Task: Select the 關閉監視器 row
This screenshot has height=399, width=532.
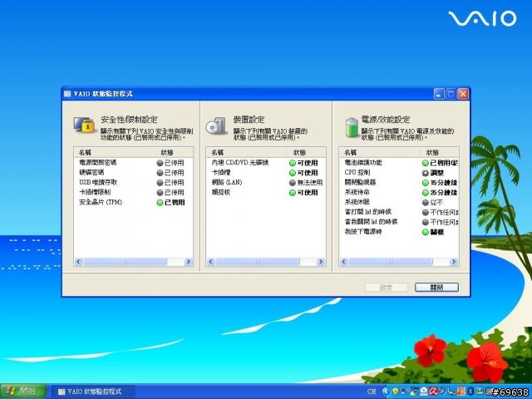Action: (399, 183)
